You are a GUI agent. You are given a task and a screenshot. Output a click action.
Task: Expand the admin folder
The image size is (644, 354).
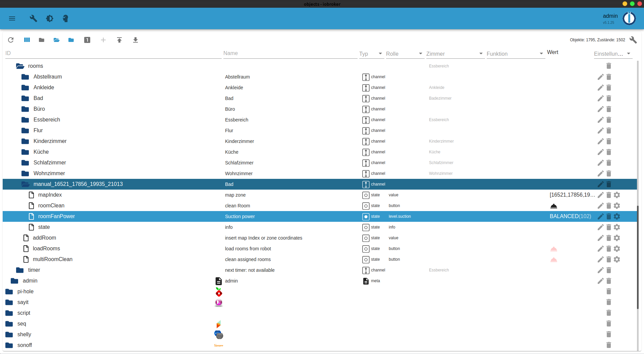click(14, 281)
